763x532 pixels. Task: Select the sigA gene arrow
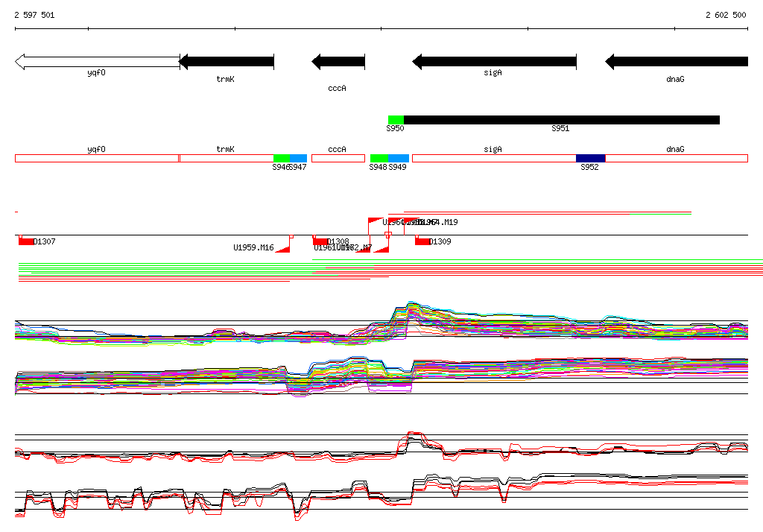(494, 62)
